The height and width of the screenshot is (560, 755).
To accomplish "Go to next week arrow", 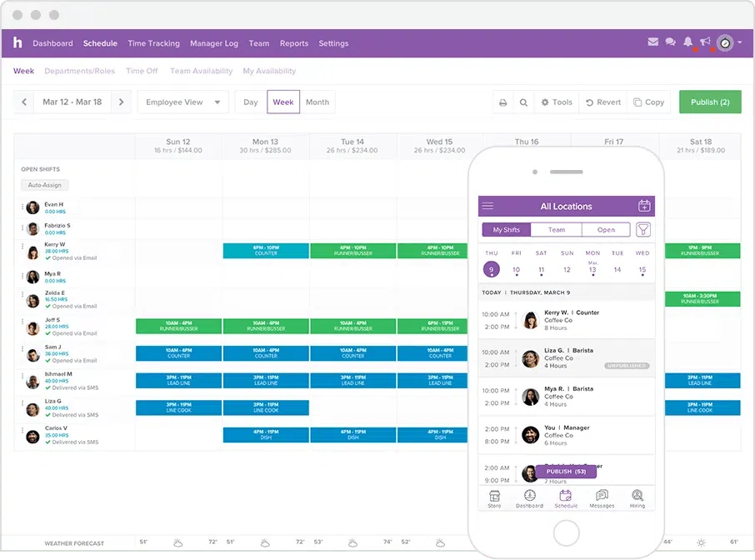I will click(x=122, y=102).
